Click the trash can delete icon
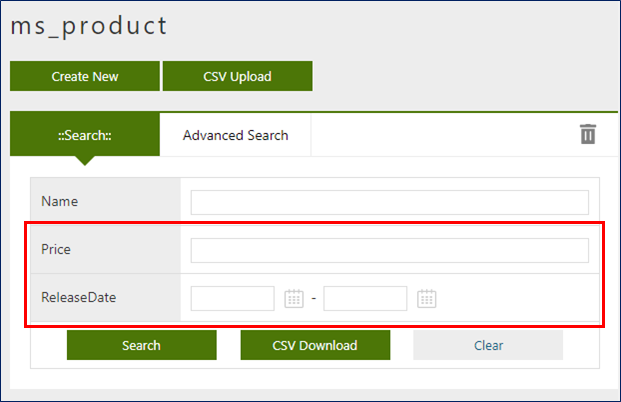This screenshot has height=402, width=621. pyautogui.click(x=588, y=134)
